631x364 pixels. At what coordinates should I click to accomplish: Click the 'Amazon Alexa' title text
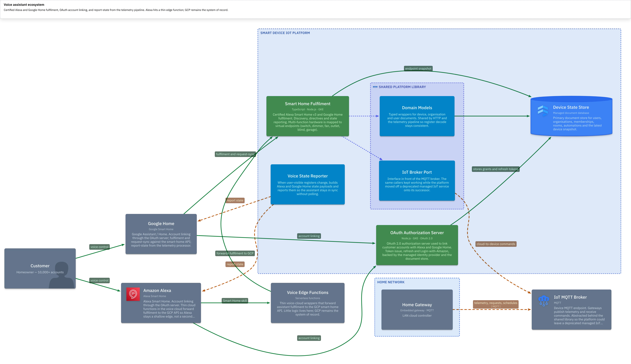[x=157, y=291]
